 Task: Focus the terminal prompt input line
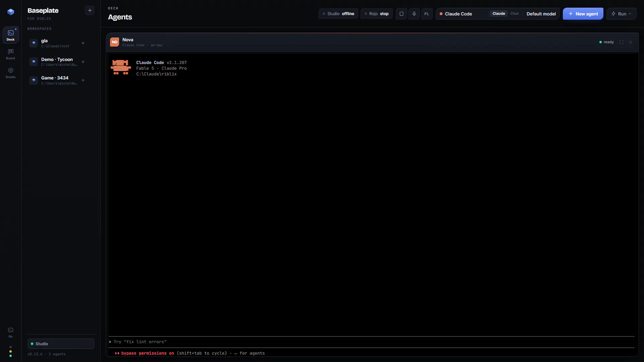[372, 342]
